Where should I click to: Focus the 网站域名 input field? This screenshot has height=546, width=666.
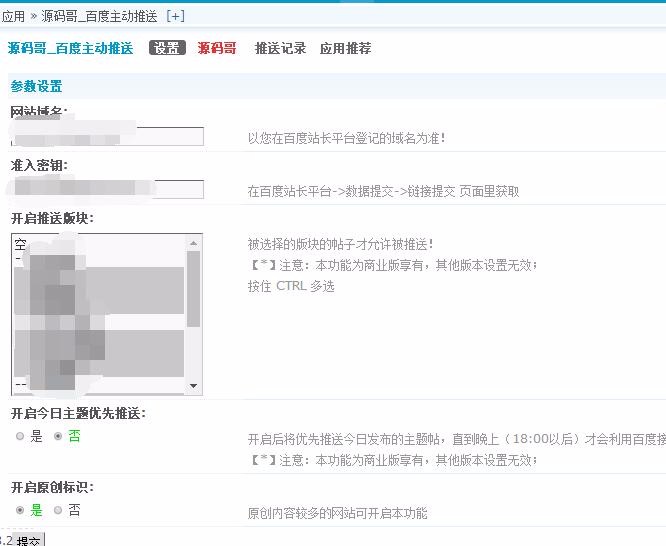(x=107, y=136)
